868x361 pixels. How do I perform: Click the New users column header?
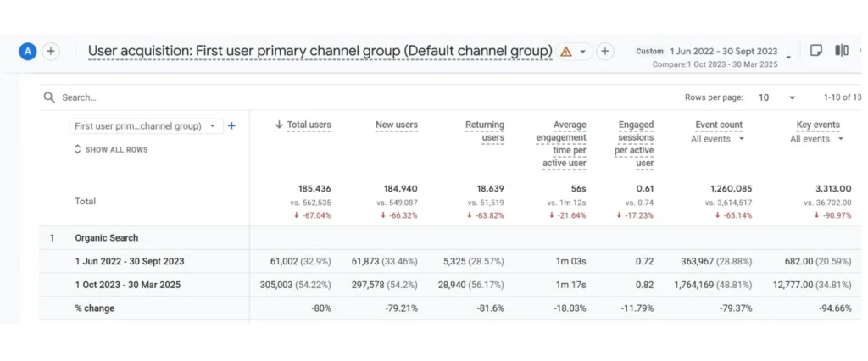(397, 125)
